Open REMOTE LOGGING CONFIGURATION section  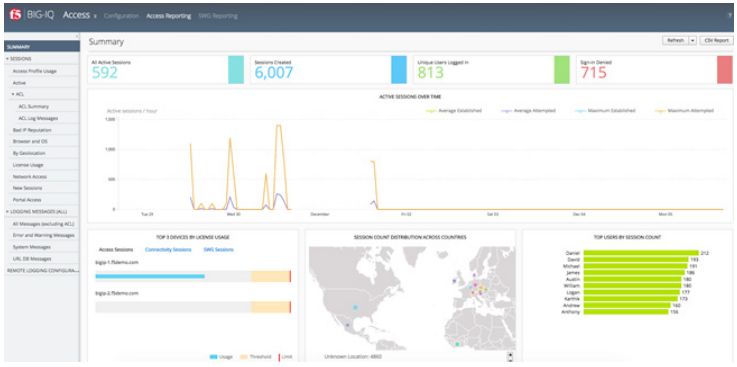pos(42,271)
